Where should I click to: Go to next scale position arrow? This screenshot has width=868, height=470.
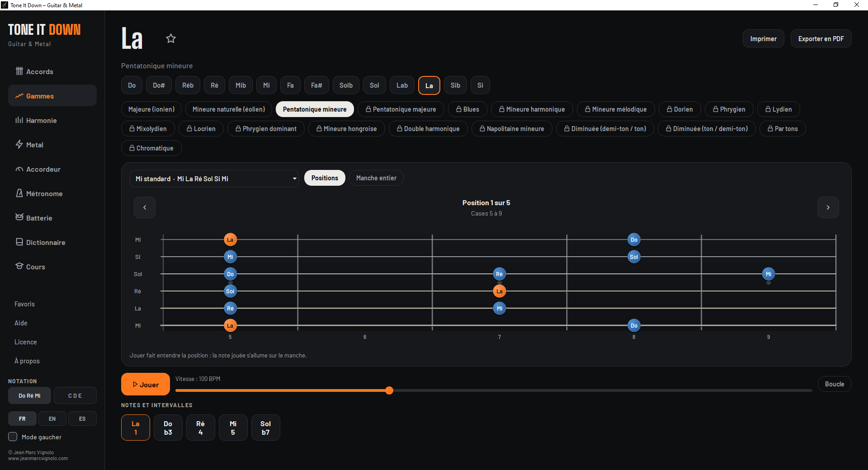pos(828,207)
